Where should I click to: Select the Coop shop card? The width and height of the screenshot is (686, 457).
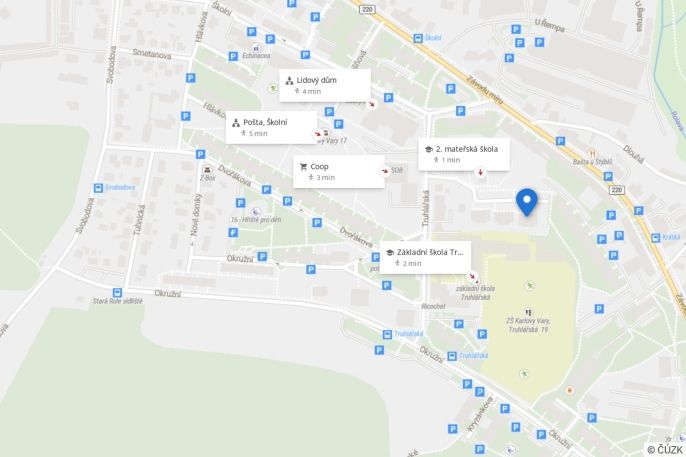(x=339, y=171)
